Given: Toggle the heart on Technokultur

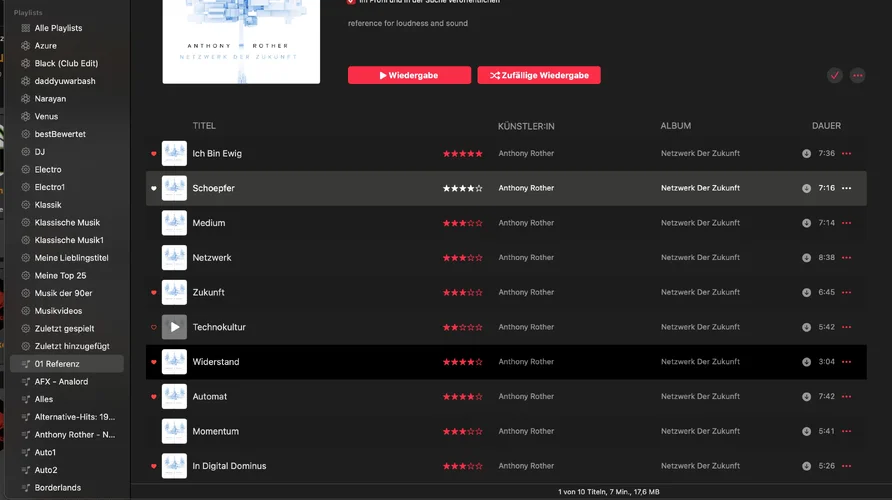Looking at the screenshot, I should coord(154,327).
